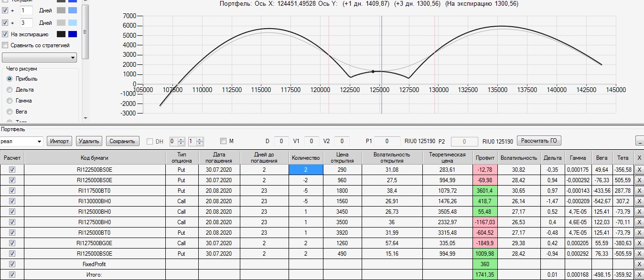Click the black dot marker on the profit chart
The image size is (644, 280).
[x=373, y=72]
